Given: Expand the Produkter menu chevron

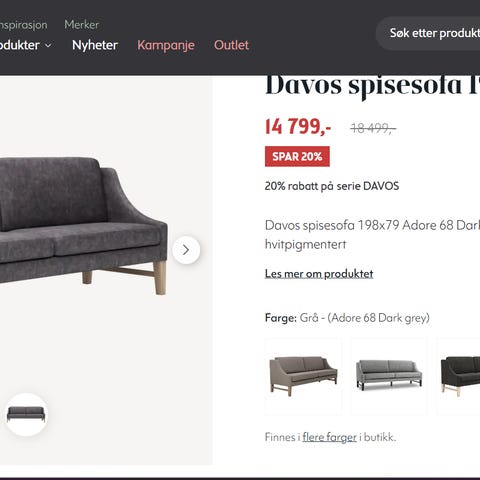Looking at the screenshot, I should click(x=48, y=45).
